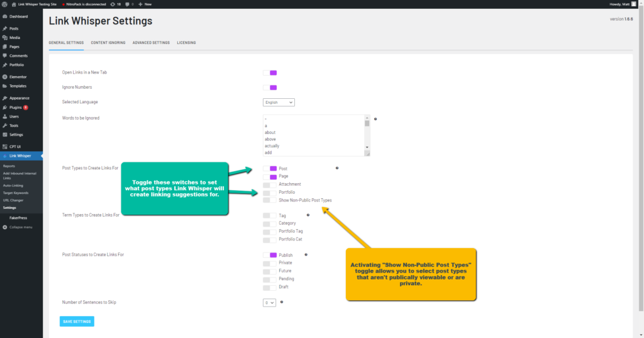
Task: Switch to the Licensing tab
Action: (186, 43)
